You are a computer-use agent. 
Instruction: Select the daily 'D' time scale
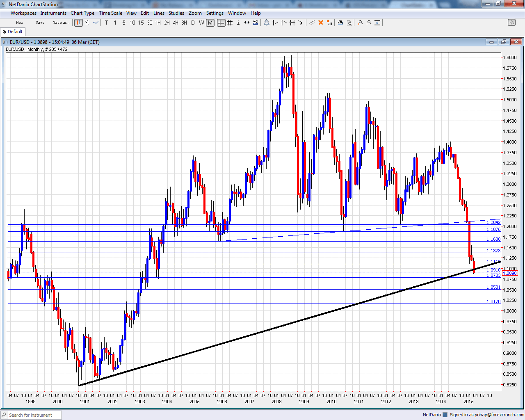[193, 23]
